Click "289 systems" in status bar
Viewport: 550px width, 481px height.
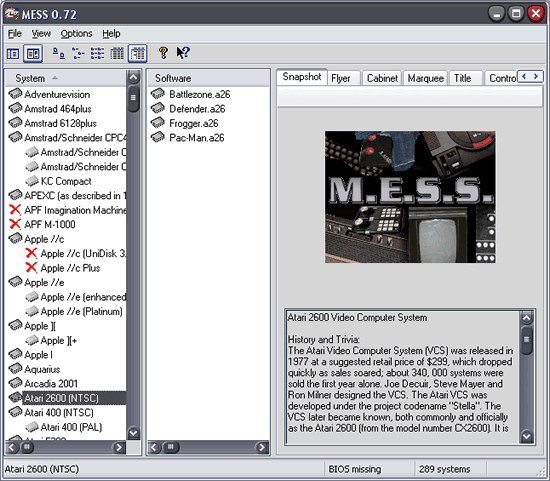coord(444,469)
